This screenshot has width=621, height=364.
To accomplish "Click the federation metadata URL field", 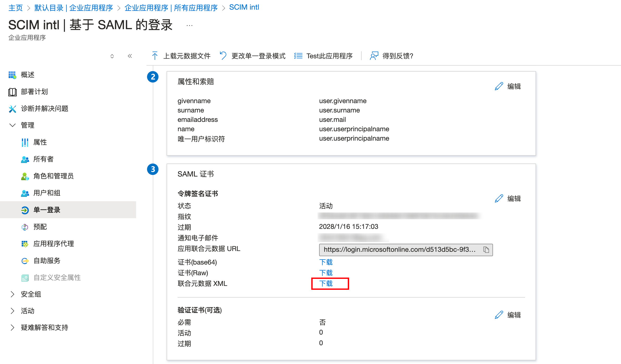I will 399,250.
